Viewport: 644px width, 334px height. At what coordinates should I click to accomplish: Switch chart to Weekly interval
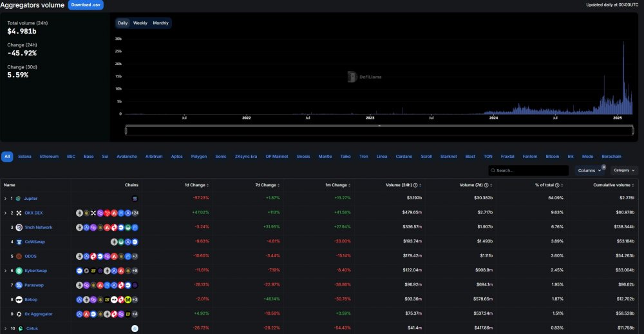[140, 23]
